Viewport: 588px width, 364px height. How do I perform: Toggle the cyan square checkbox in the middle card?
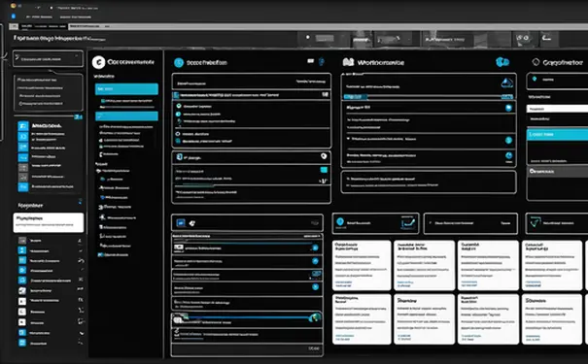click(324, 170)
